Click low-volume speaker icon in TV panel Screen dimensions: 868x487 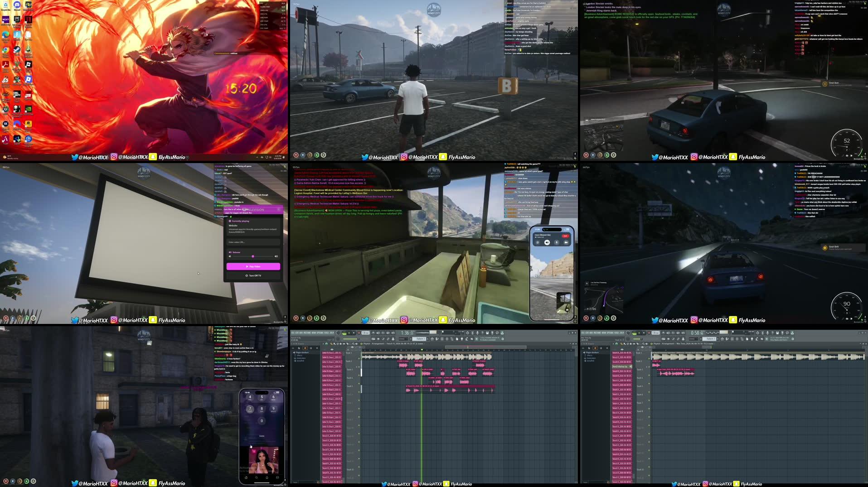pyautogui.click(x=230, y=256)
